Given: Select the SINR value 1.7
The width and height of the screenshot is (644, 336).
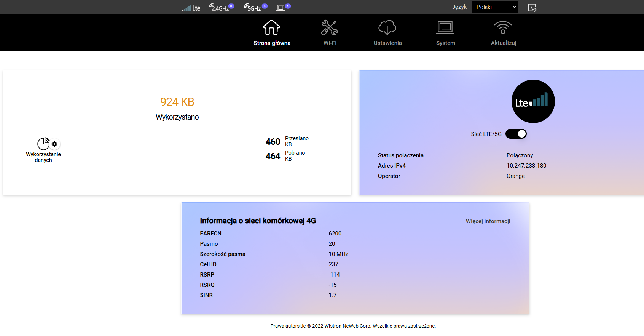Looking at the screenshot, I should point(333,295).
